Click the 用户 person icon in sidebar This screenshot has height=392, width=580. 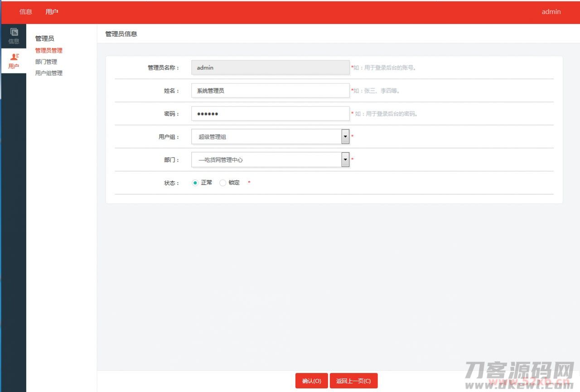[14, 57]
